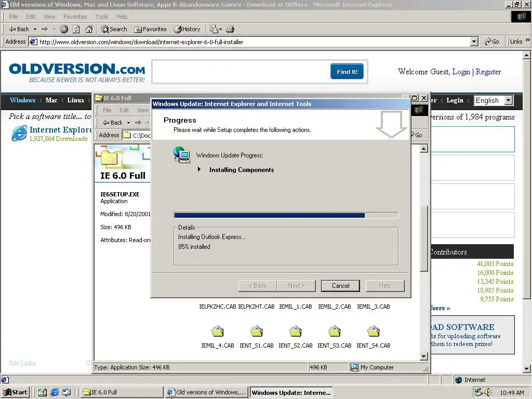This screenshot has height=399, width=532.
Task: Select the IELPKZHC.CAB file name
Action: coord(218,307)
